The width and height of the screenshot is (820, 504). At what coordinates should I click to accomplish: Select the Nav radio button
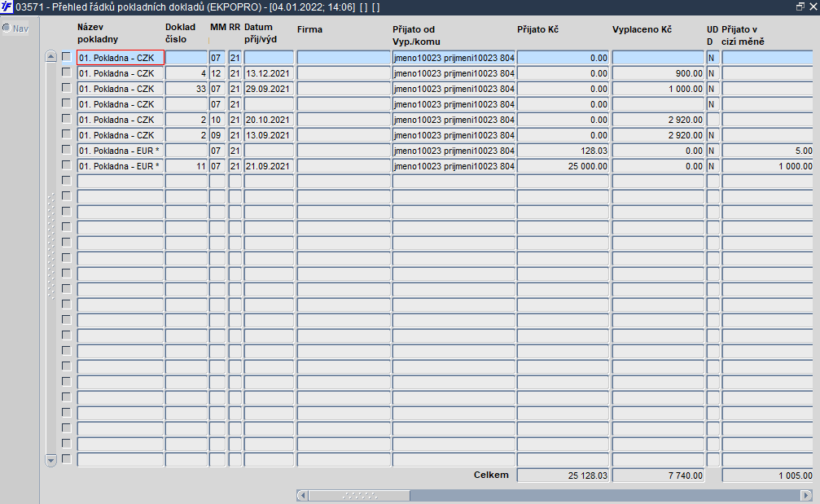(x=7, y=28)
